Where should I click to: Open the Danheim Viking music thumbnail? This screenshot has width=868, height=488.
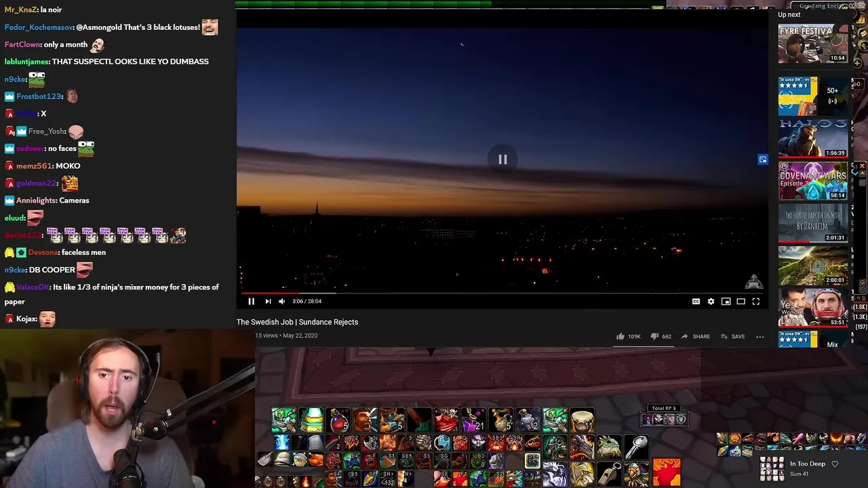812,223
